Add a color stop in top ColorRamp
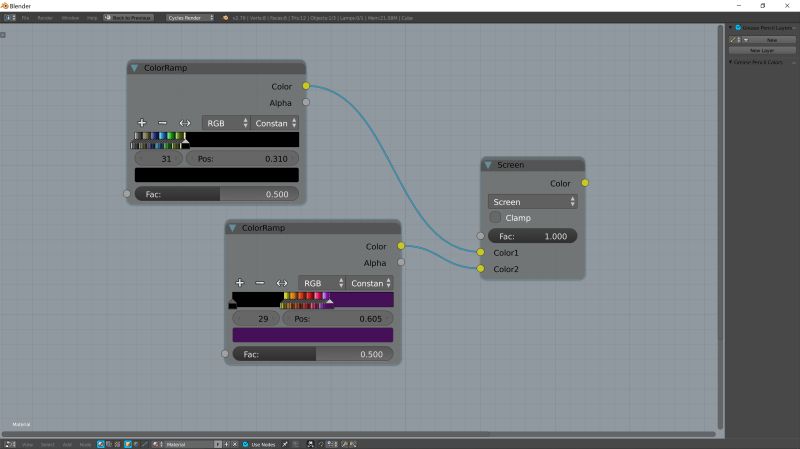 142,122
